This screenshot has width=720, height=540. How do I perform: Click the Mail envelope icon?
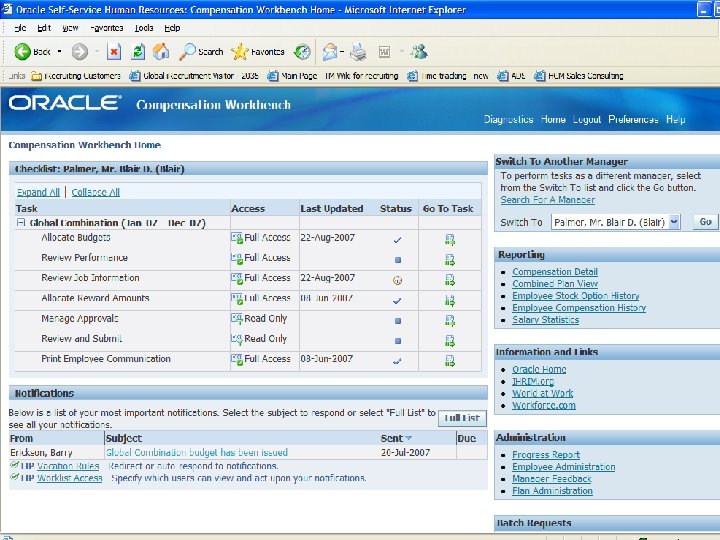[x=330, y=52]
